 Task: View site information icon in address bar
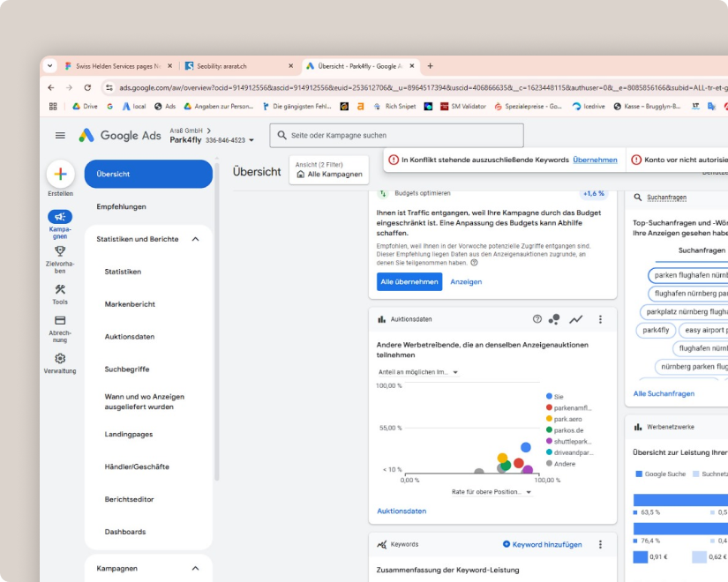click(109, 87)
